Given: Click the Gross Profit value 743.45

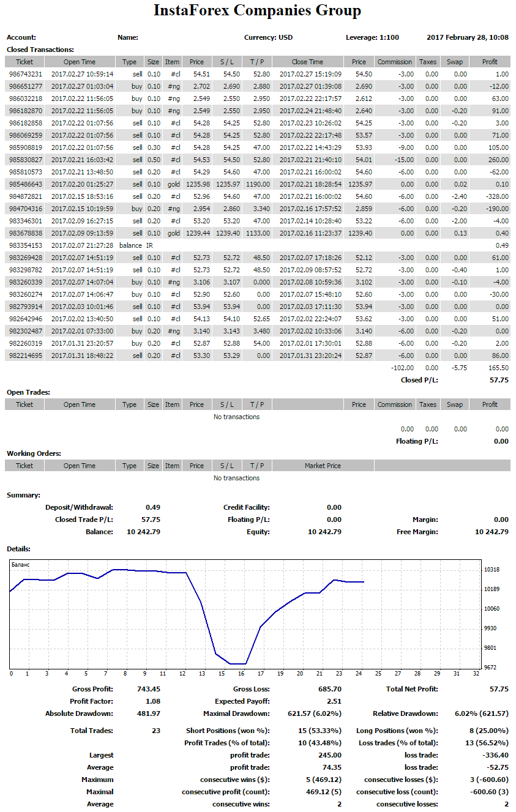Looking at the screenshot, I should [x=148, y=689].
